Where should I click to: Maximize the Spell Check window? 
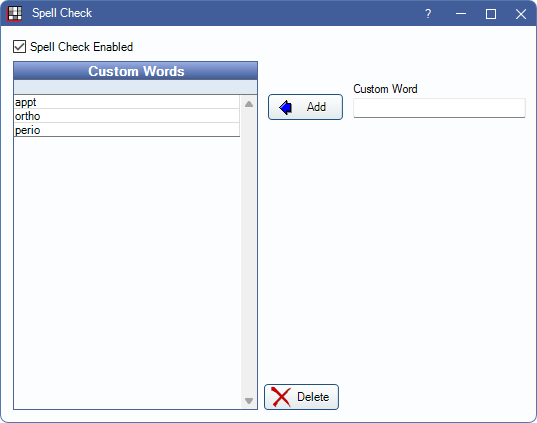pyautogui.click(x=491, y=14)
